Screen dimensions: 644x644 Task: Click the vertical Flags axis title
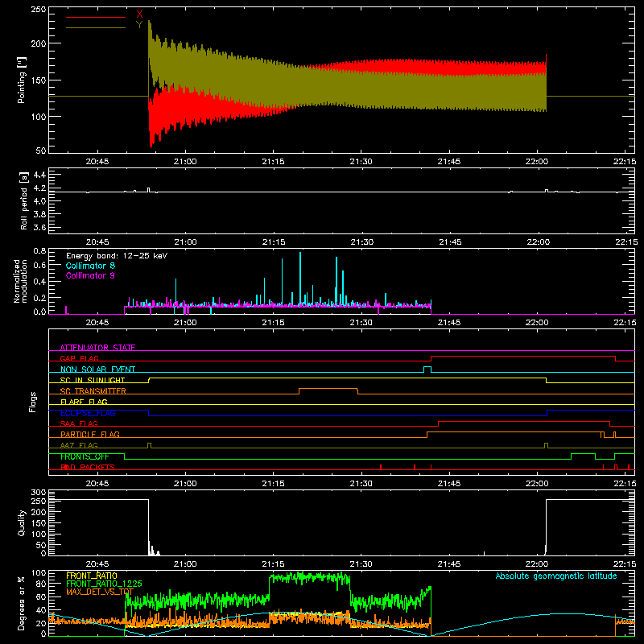click(33, 402)
